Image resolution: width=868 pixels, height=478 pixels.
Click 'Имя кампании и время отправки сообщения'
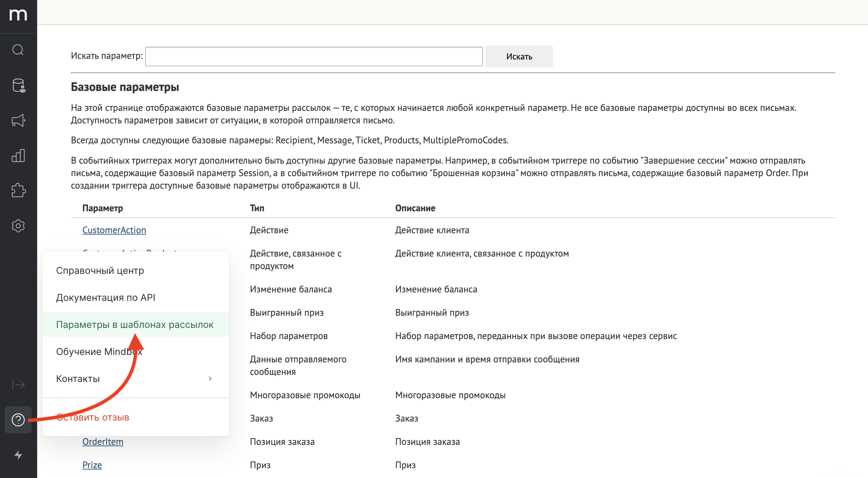pos(487,359)
